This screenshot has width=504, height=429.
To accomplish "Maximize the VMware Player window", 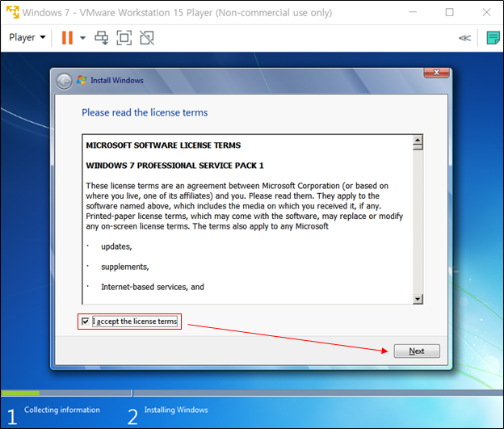I will pyautogui.click(x=449, y=12).
